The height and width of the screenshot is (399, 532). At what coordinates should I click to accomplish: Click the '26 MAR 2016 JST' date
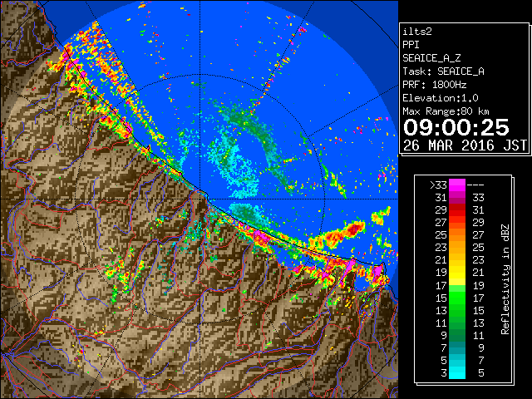click(x=465, y=145)
